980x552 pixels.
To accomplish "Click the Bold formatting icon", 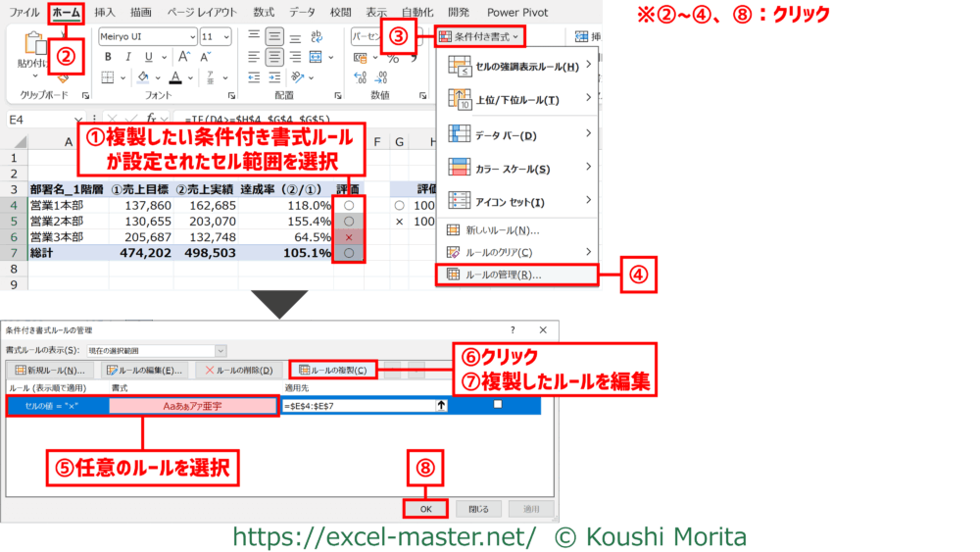I will point(107,59).
